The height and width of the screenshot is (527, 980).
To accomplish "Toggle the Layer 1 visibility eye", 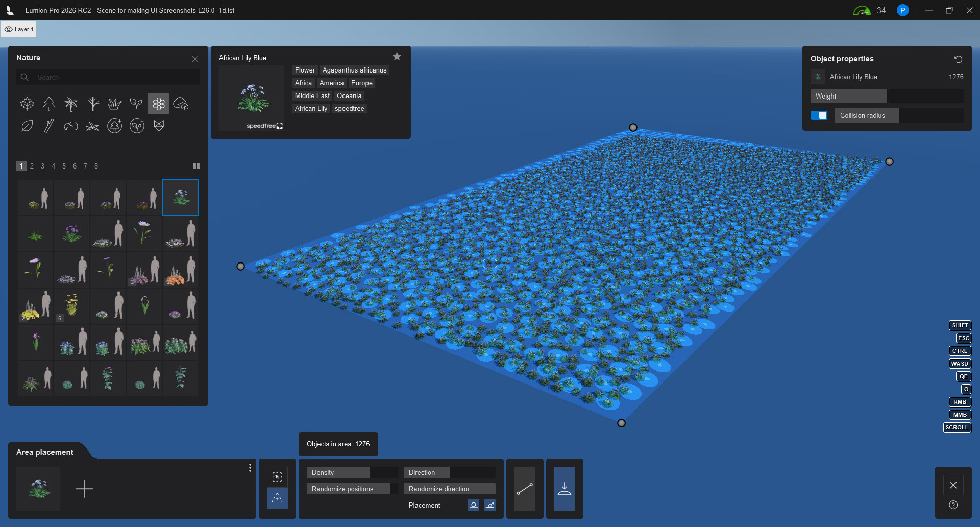I will pos(9,29).
